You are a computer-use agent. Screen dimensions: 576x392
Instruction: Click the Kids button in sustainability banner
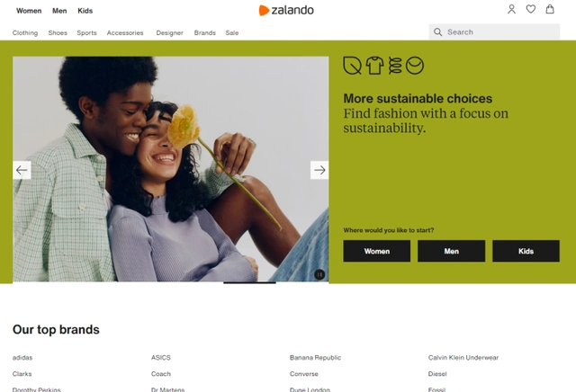[526, 251]
